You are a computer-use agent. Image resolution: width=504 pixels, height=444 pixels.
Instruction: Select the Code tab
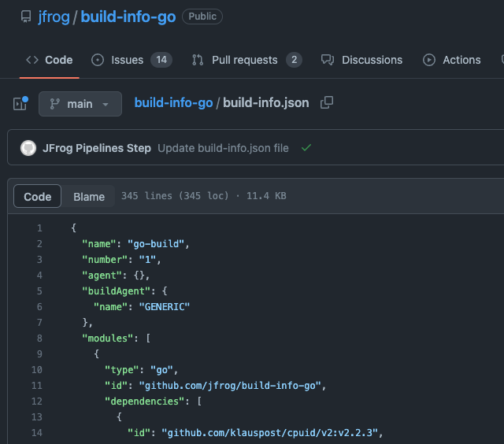click(49, 60)
